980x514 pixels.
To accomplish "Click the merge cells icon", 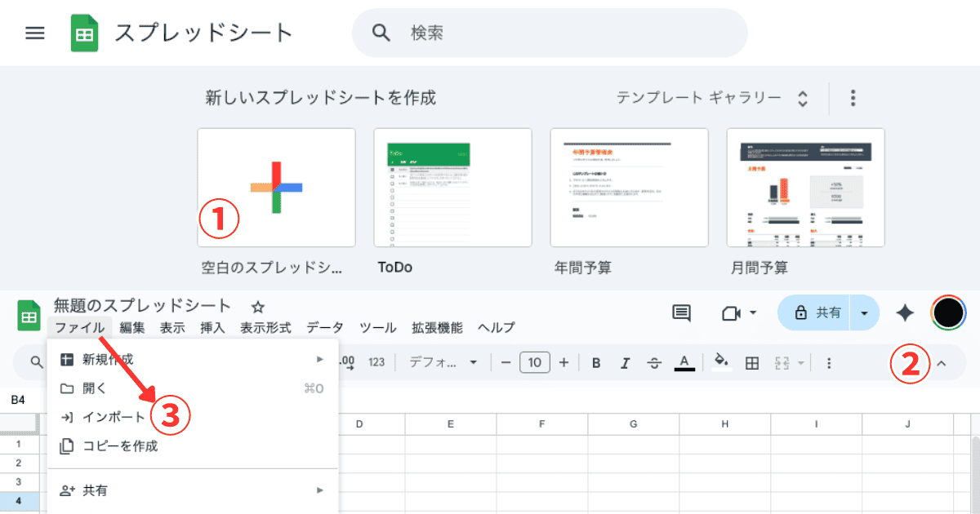I will point(782,363).
